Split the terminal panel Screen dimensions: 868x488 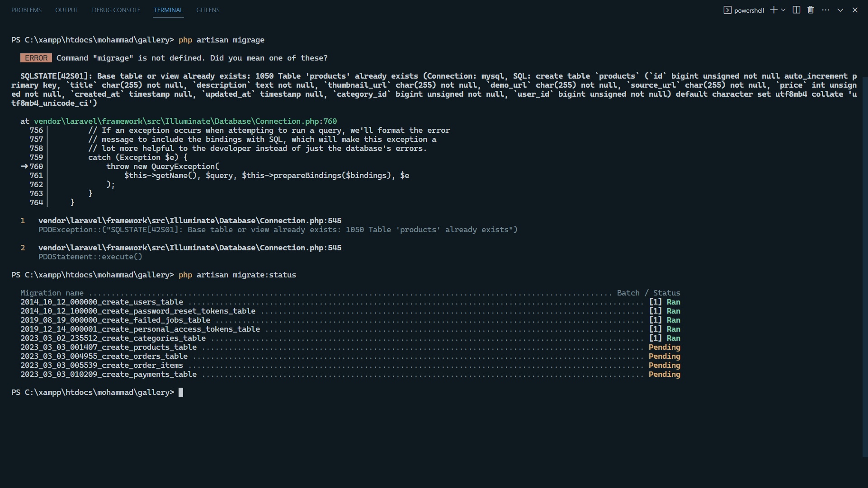point(797,10)
